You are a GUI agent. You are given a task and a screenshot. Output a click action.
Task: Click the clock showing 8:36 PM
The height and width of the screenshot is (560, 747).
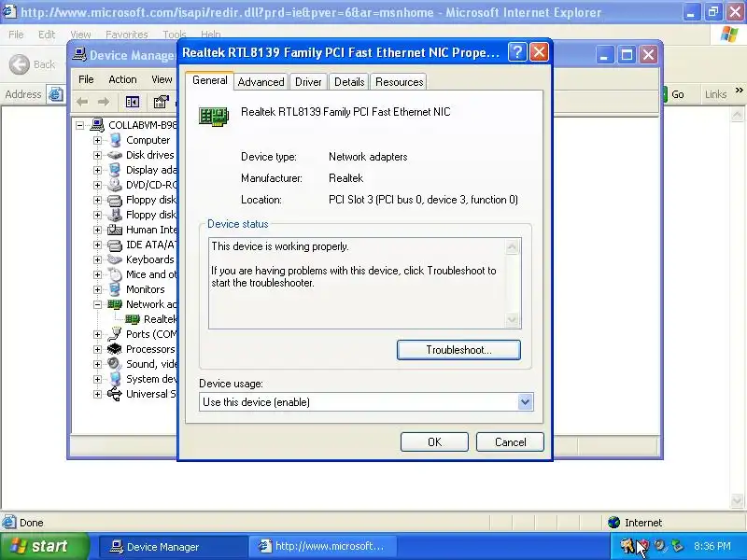tap(712, 546)
